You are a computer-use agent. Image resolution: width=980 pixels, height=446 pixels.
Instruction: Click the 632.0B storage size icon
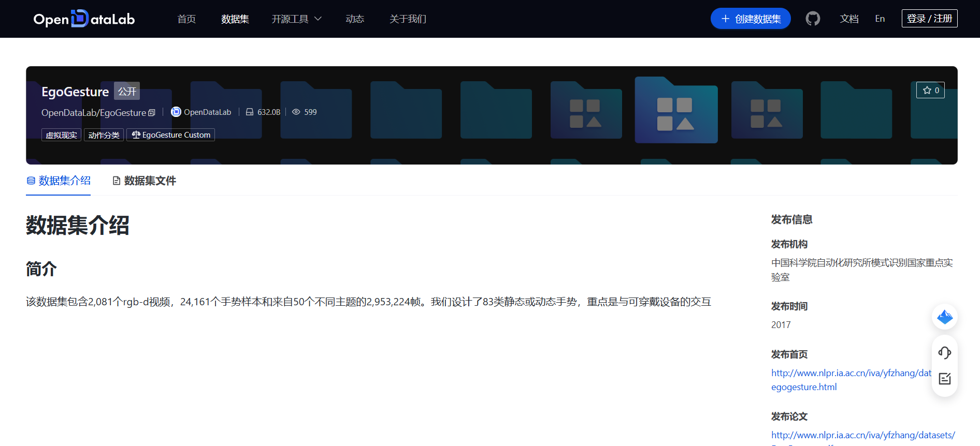250,112
